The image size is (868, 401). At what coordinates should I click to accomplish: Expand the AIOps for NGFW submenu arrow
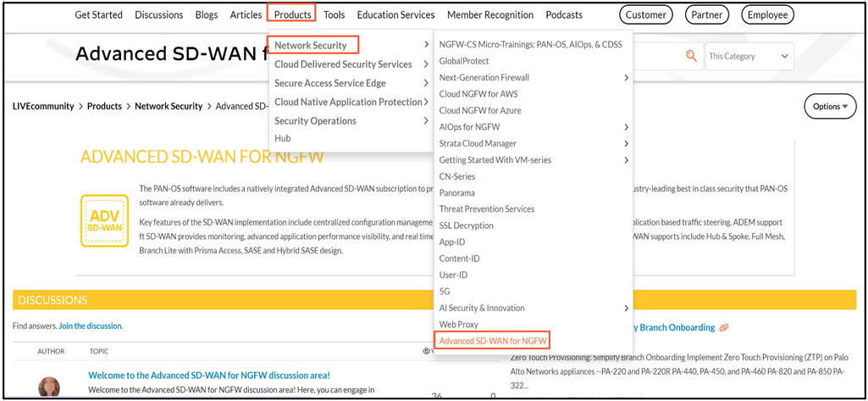coord(626,127)
